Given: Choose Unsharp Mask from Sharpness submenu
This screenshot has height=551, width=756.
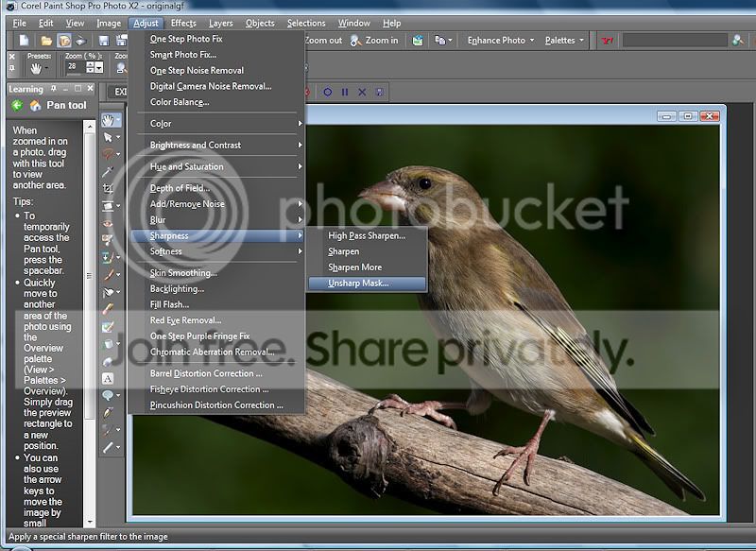Looking at the screenshot, I should (358, 283).
